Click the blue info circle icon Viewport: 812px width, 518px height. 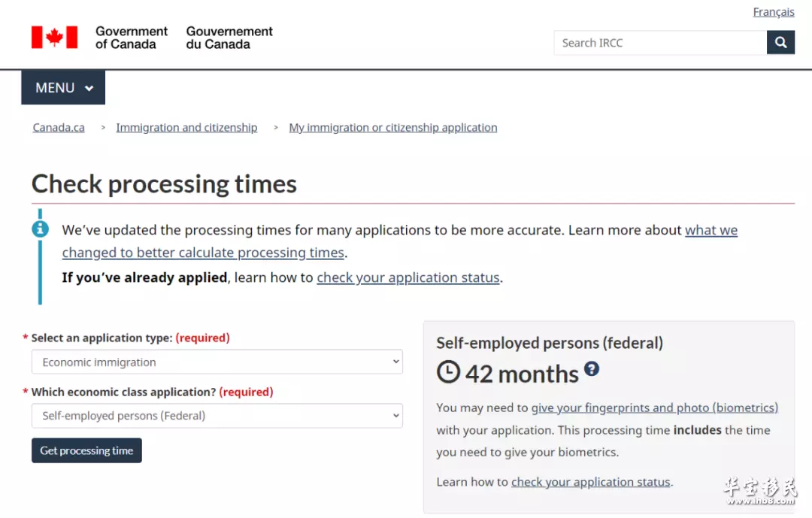tap(40, 229)
